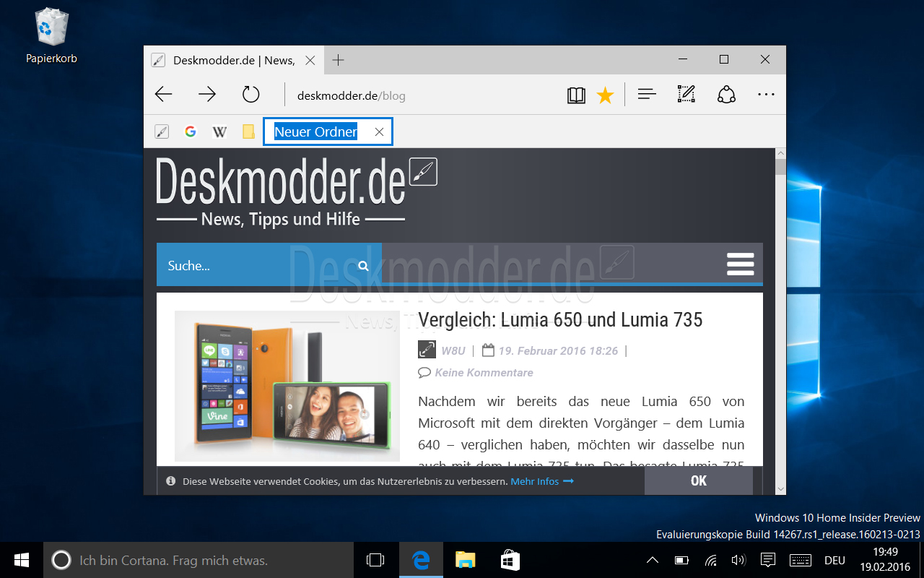Viewport: 924px width, 578px height.
Task: Click the Lumia phones article thumbnail
Action: pos(287,387)
